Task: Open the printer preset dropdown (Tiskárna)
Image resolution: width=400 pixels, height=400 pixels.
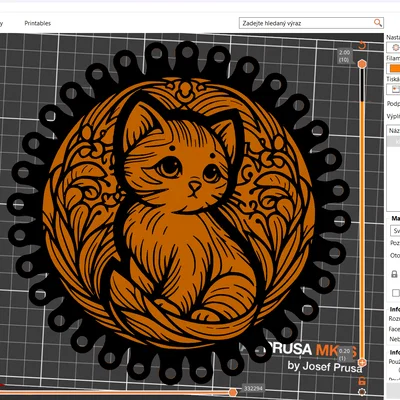Action: [x=394, y=89]
